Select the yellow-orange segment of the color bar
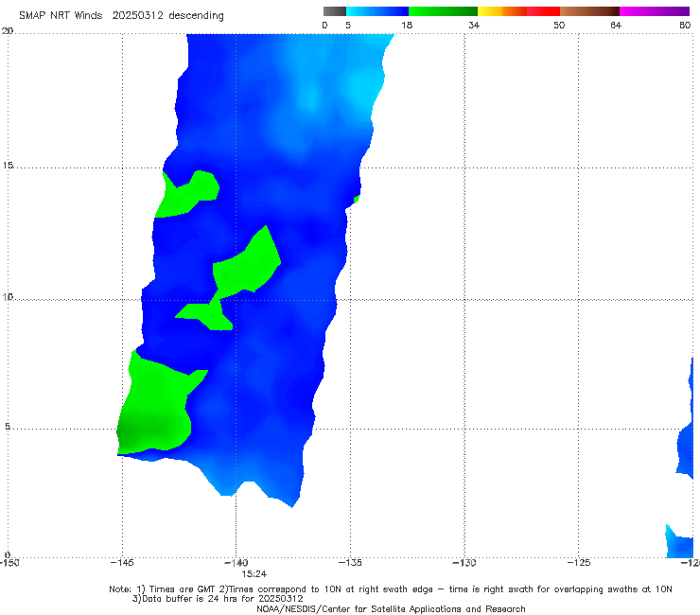Viewport: 700px width, 615px height. [502, 11]
